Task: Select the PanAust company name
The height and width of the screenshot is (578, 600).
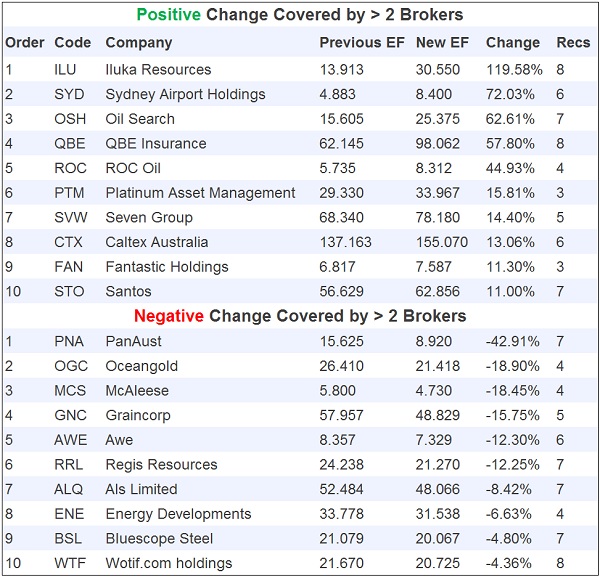Action: 133,341
